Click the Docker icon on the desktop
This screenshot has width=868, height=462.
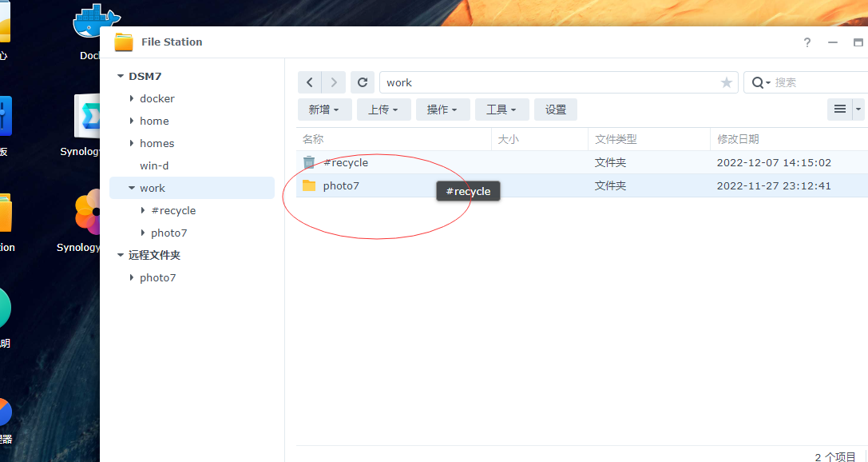coord(90,20)
